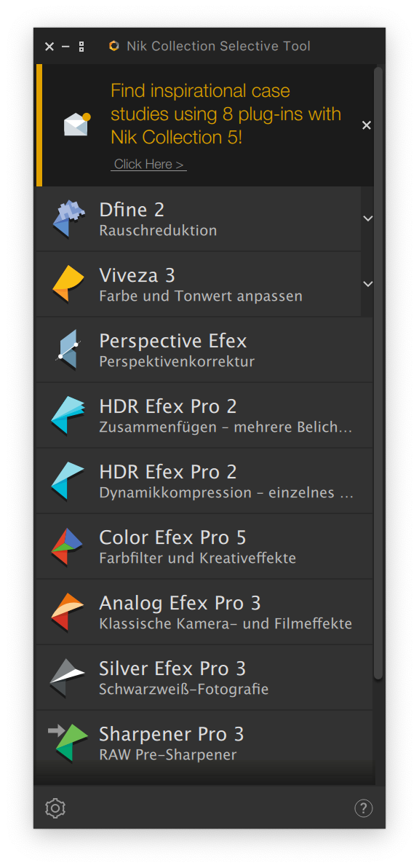
Task: Click the vertical scrollbar of plug-in list
Action: 379,374
